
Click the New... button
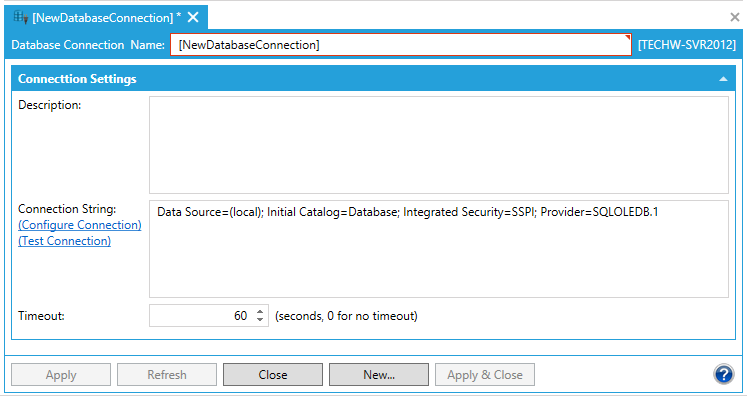379,375
